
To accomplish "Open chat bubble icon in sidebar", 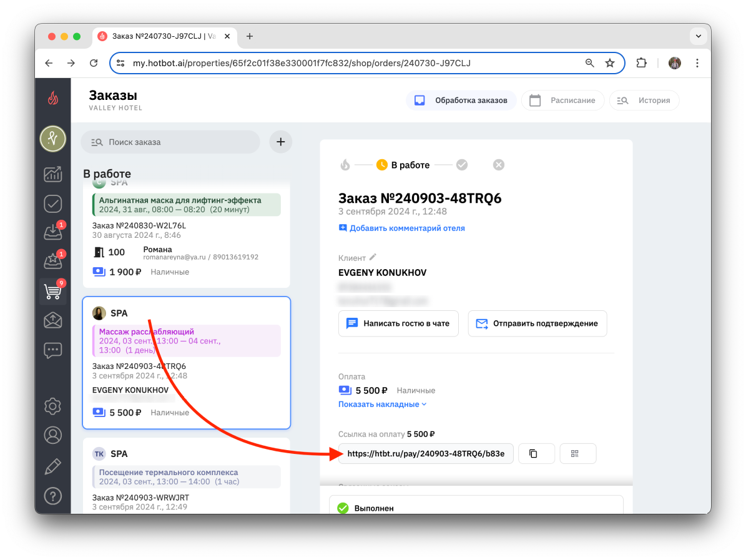I will coord(53,350).
